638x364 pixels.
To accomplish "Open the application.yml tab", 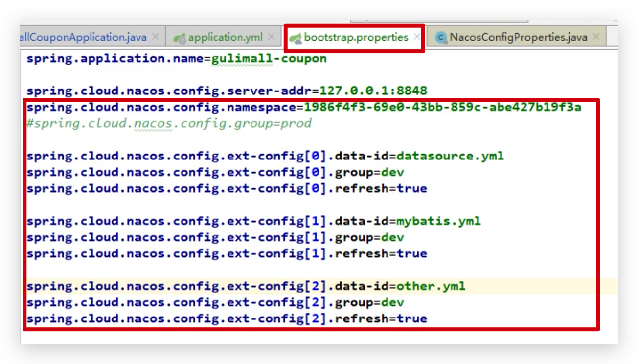I will (x=225, y=37).
